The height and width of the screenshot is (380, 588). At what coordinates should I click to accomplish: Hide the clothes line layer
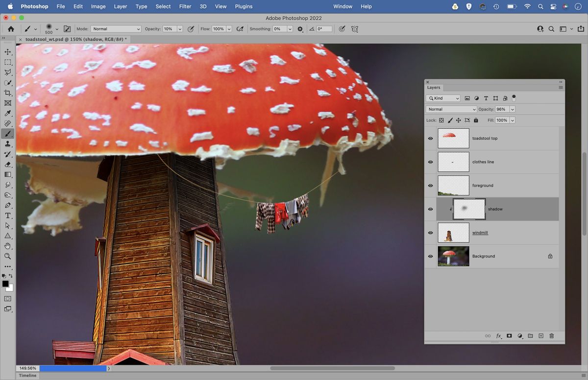pyautogui.click(x=430, y=162)
